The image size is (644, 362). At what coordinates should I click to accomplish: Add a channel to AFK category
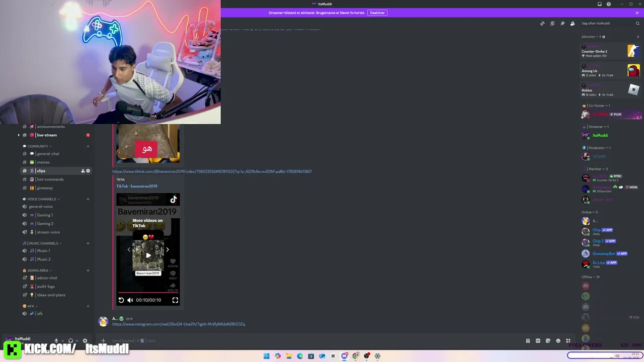point(88,306)
